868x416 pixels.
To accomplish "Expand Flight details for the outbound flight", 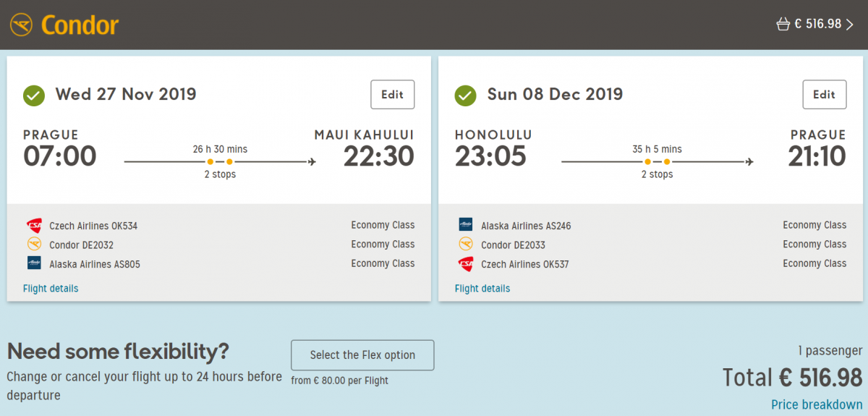I will coord(51,289).
